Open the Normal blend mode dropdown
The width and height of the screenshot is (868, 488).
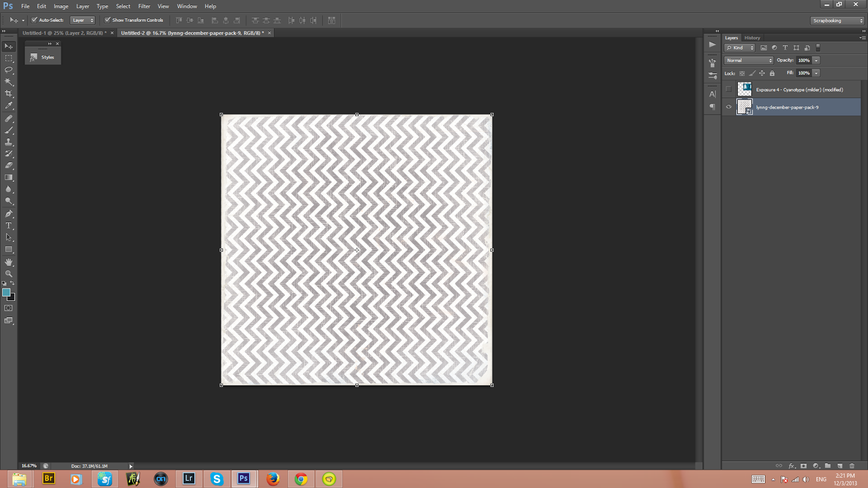[749, 60]
